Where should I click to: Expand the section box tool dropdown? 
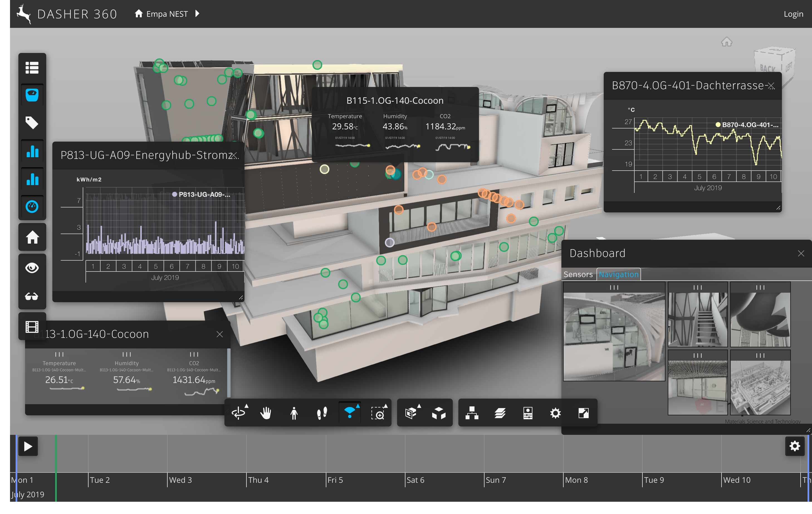click(419, 406)
